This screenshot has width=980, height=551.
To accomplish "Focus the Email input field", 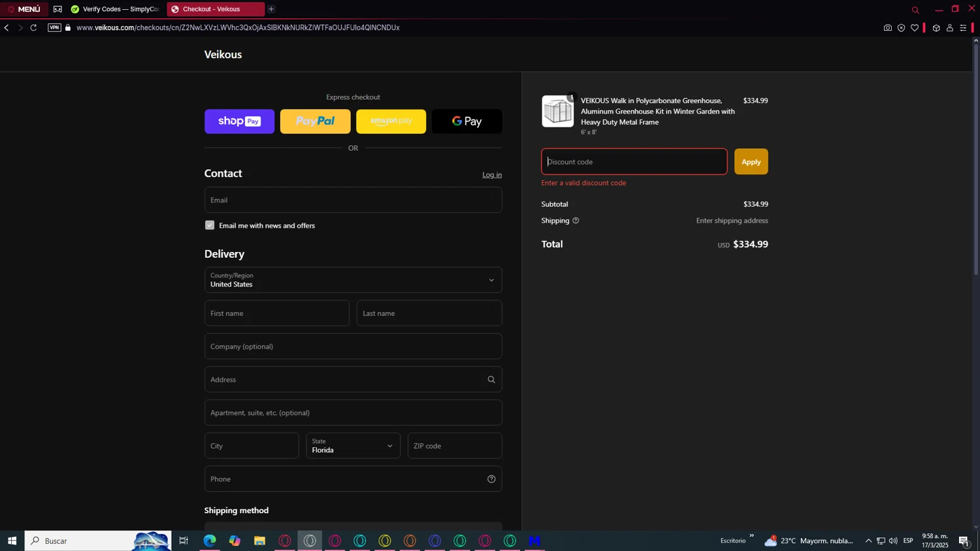I will pyautogui.click(x=353, y=200).
